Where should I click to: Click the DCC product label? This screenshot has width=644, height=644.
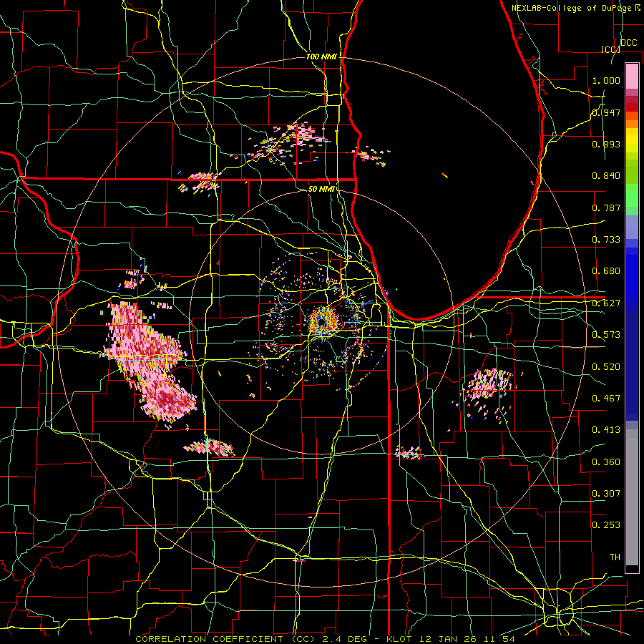[x=628, y=43]
